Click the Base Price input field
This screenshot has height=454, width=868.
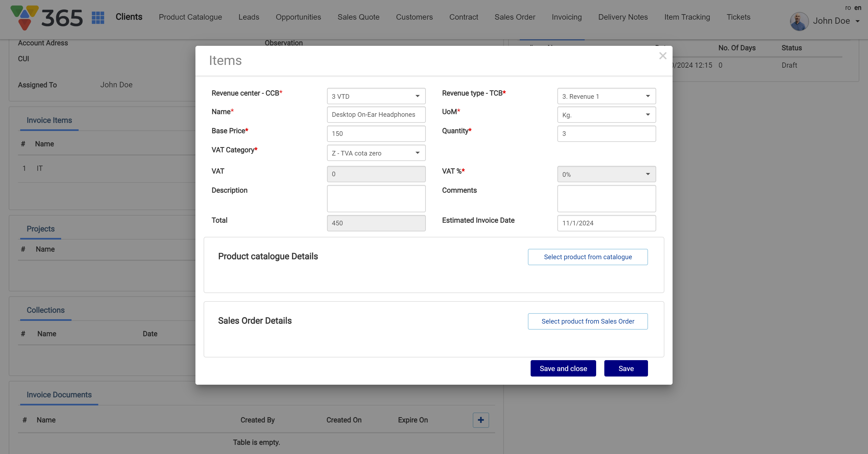(376, 134)
